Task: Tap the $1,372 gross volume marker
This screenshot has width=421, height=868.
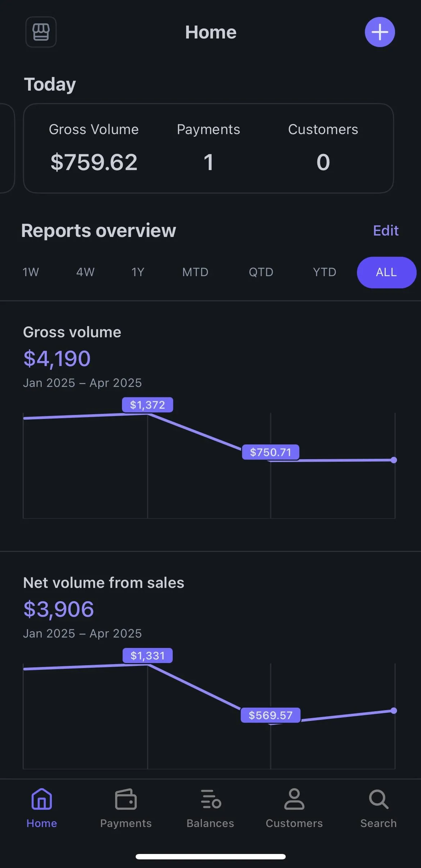Action: pos(148,405)
